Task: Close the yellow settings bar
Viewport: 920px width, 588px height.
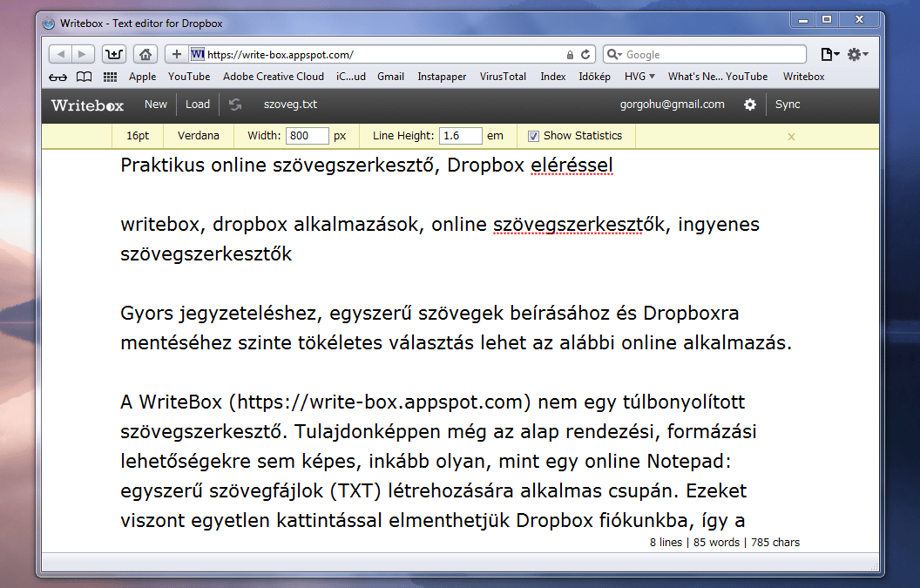Action: (x=791, y=137)
